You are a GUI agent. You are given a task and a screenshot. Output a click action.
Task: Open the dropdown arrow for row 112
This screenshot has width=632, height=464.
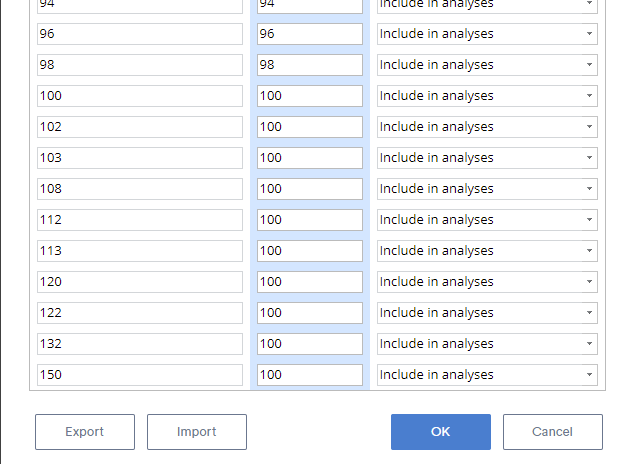tap(589, 220)
